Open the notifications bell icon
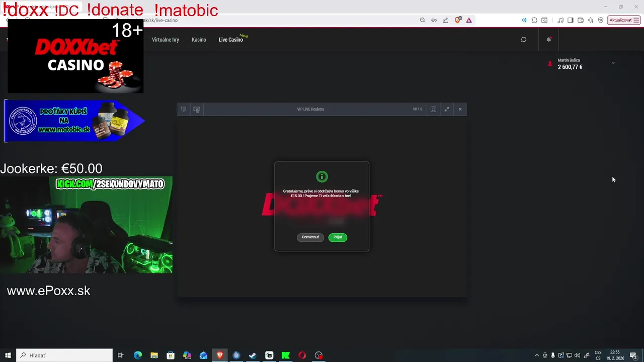 (549, 39)
